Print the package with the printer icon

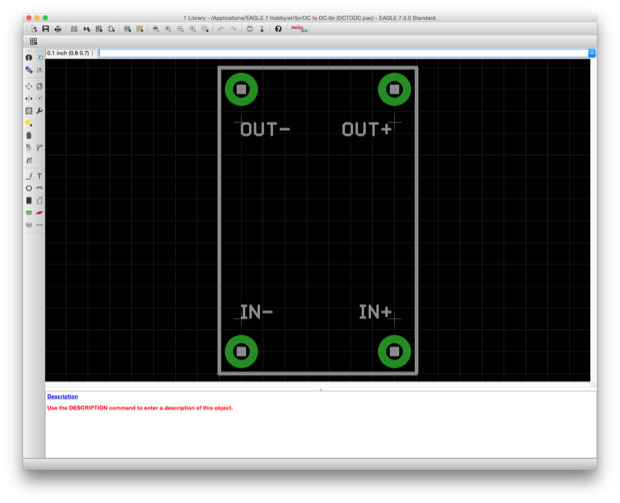58,29
